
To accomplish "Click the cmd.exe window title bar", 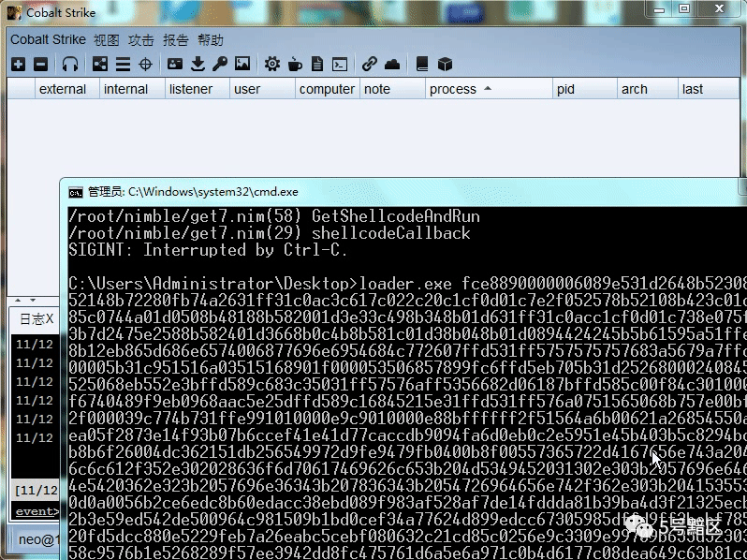I will 403,192.
